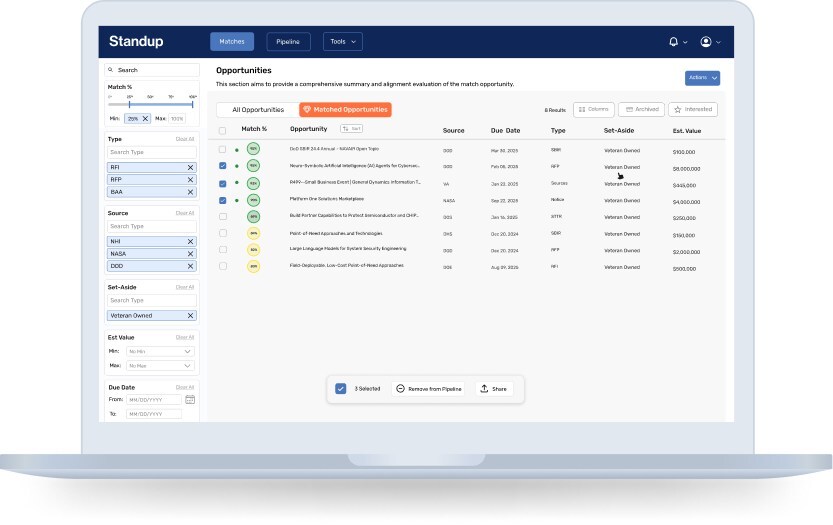Click the match badge for Point-of-Need Approaches and Technologies
The image size is (833, 525).
[253, 233]
